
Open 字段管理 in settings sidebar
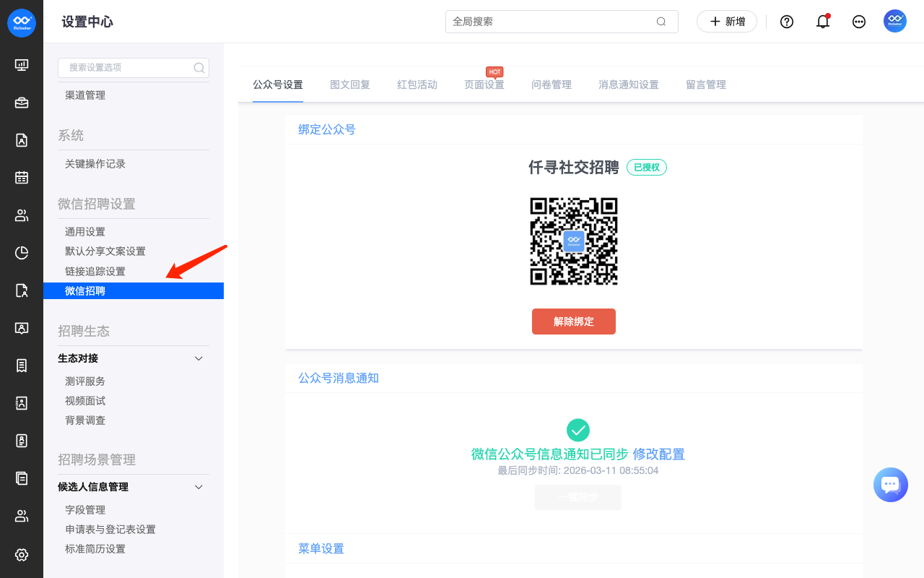pyautogui.click(x=85, y=510)
